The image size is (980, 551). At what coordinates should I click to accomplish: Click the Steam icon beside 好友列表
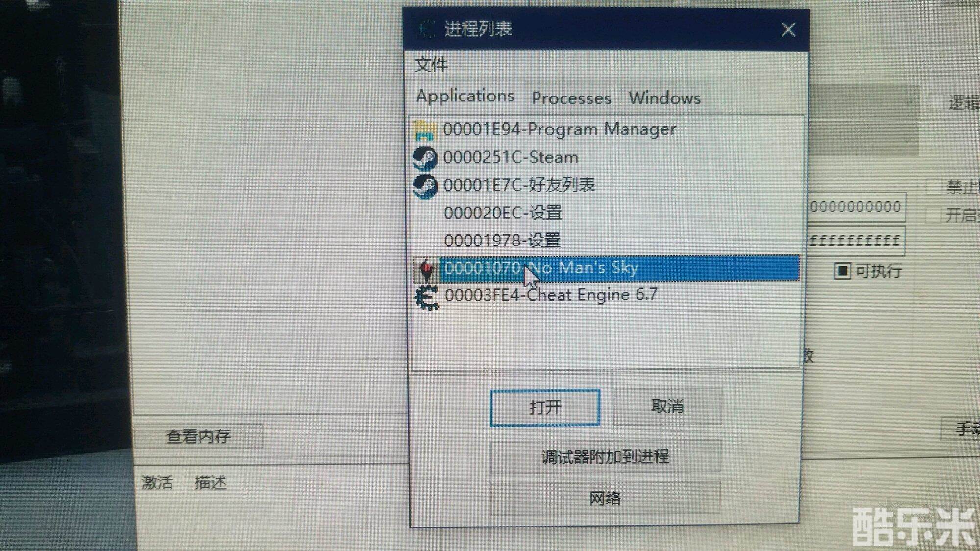425,186
